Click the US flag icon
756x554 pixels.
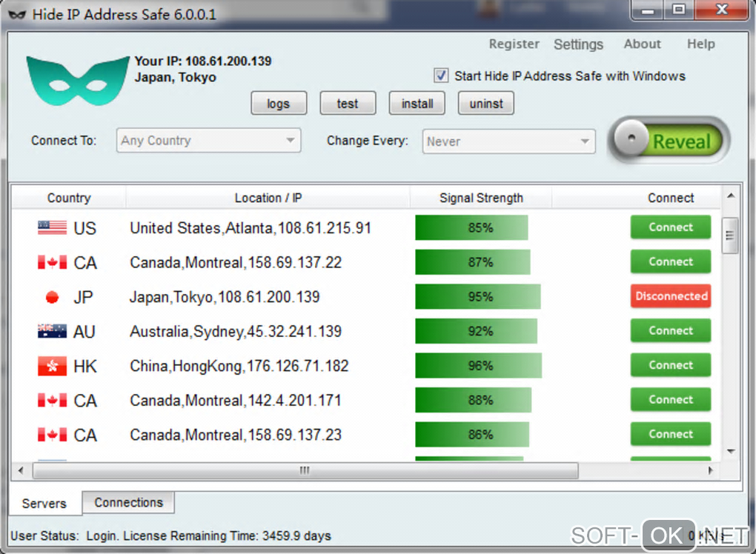(52, 227)
